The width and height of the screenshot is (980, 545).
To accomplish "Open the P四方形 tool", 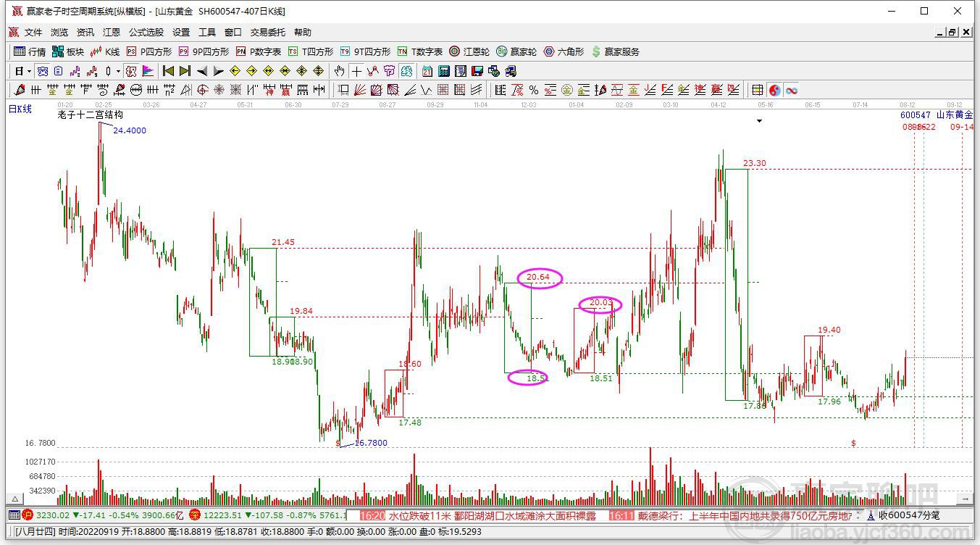I will [x=149, y=51].
